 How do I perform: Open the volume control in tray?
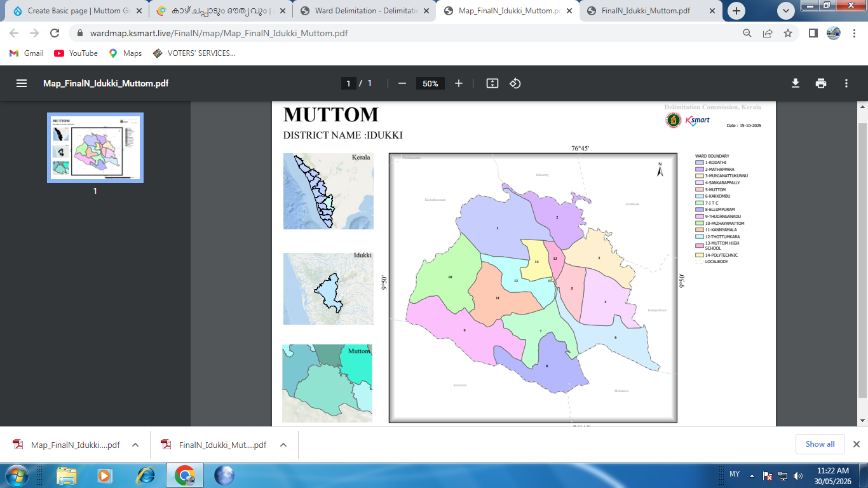pos(798,475)
